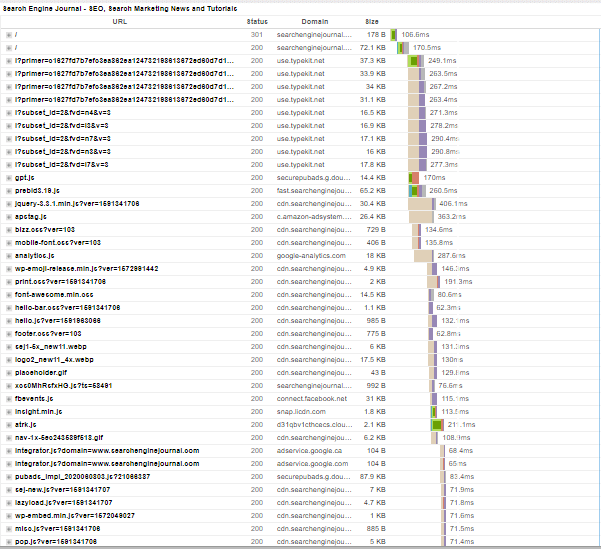Click the waterfall bar for analytics.js
Screen dimensions: 601x549
coord(424,256)
